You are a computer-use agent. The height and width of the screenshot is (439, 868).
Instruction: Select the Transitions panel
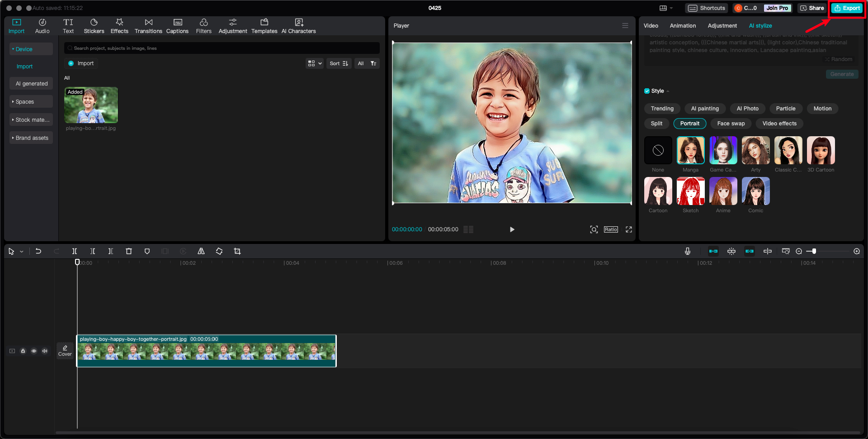click(x=148, y=25)
